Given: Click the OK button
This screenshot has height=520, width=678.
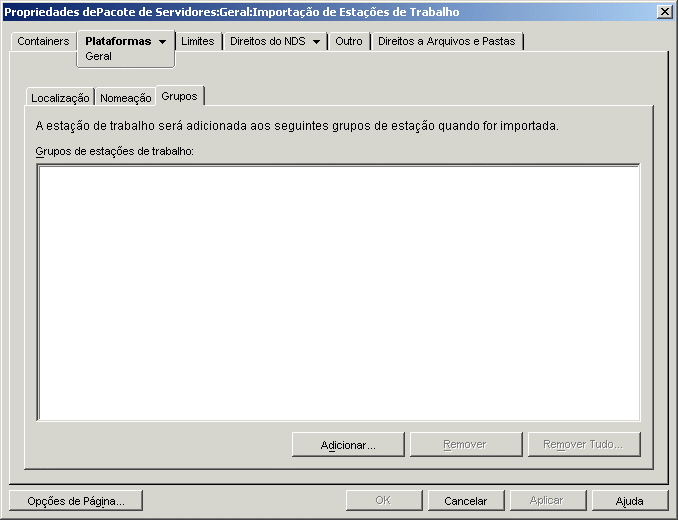Looking at the screenshot, I should [x=384, y=501].
